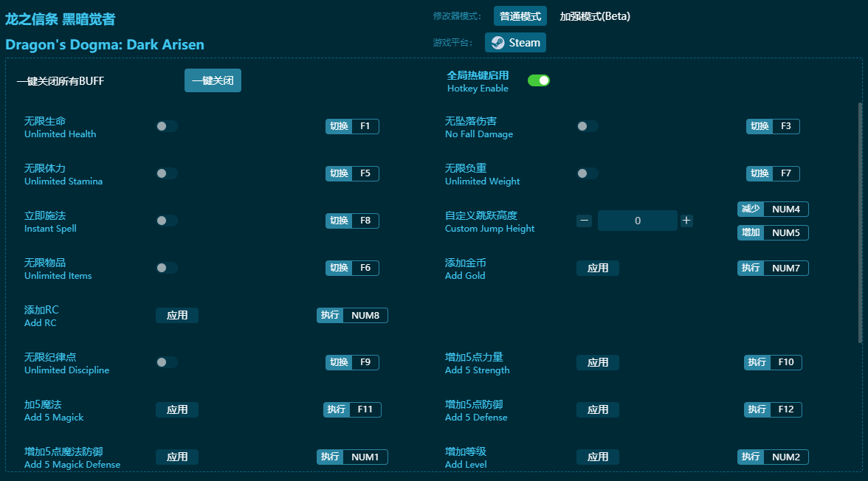Click the 龙之信条 黑暗觉者 heading
The image size is (868, 481).
pos(61,19)
